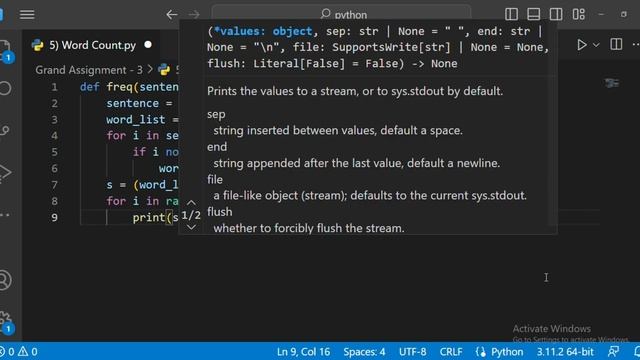Run the Python file with play icon

pos(582,44)
